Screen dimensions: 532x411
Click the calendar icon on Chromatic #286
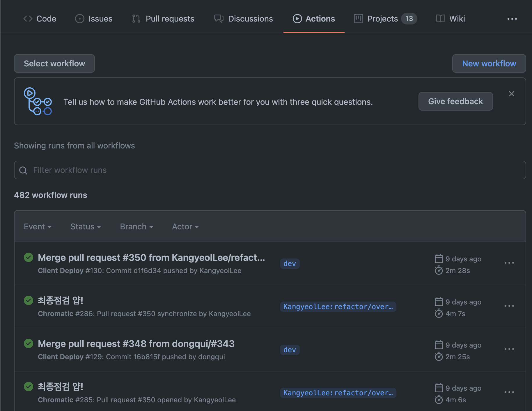(x=439, y=302)
